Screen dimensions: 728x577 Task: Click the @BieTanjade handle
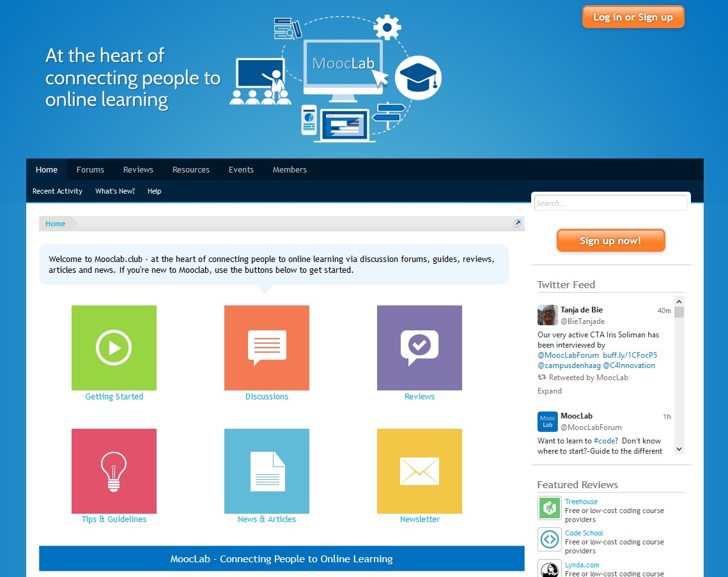point(582,321)
